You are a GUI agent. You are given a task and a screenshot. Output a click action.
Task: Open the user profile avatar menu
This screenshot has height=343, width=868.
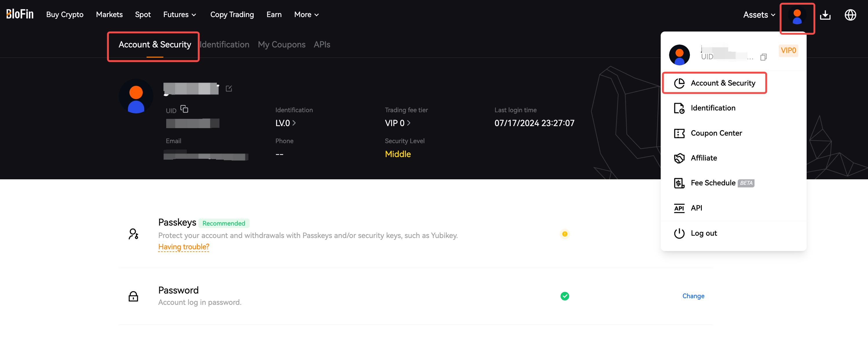pyautogui.click(x=797, y=17)
